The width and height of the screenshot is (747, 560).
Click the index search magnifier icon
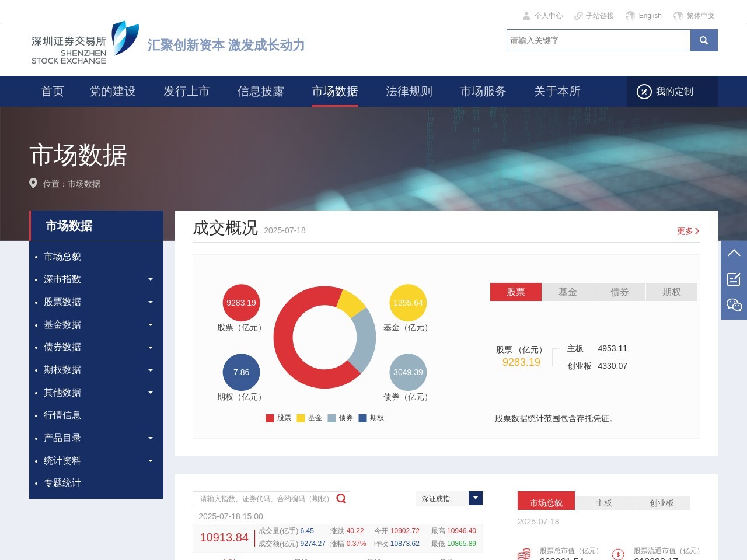coord(341,499)
